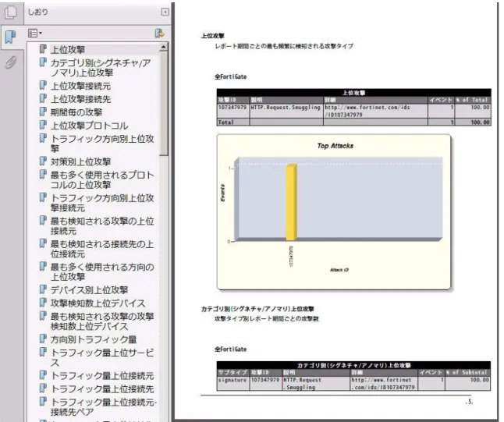This screenshot has height=422, width=504.
Task: Go to the 上位攻撃接続元 bookmark
Action: tap(80, 86)
